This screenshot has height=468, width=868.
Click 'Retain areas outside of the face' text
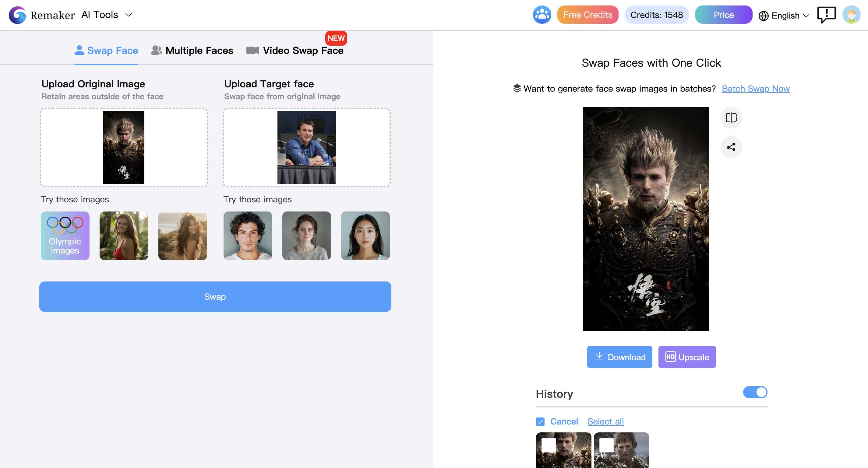[x=102, y=97]
